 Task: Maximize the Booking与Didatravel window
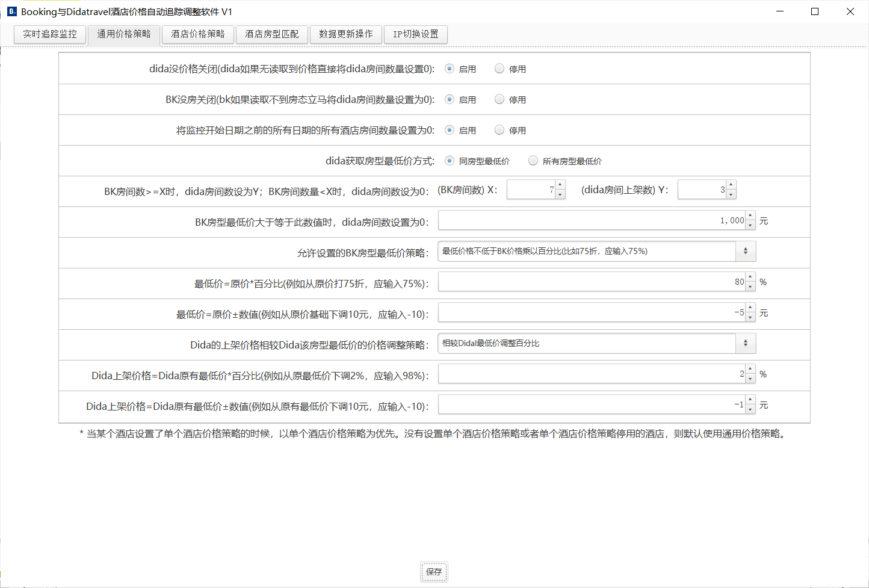pos(815,11)
